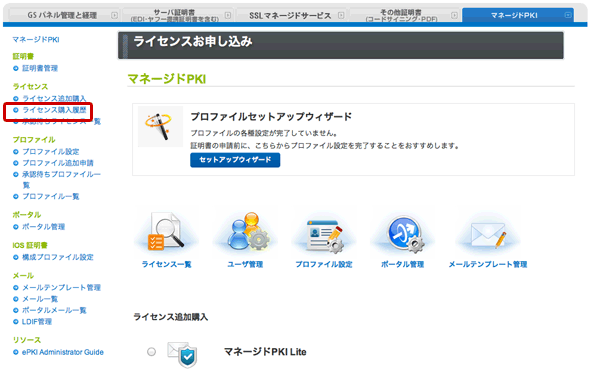
Task: Open 承認待ちプロファイル一覧 sidebar link
Action: click(x=61, y=180)
